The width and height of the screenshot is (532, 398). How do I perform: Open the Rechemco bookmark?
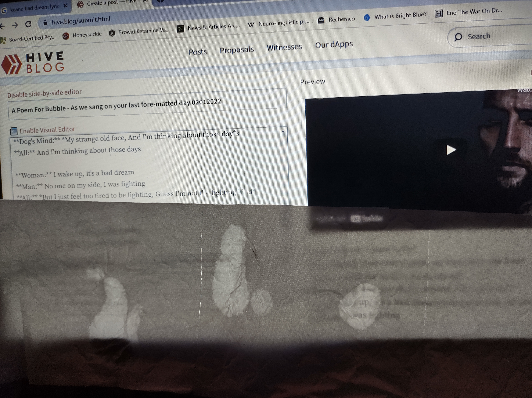point(336,19)
